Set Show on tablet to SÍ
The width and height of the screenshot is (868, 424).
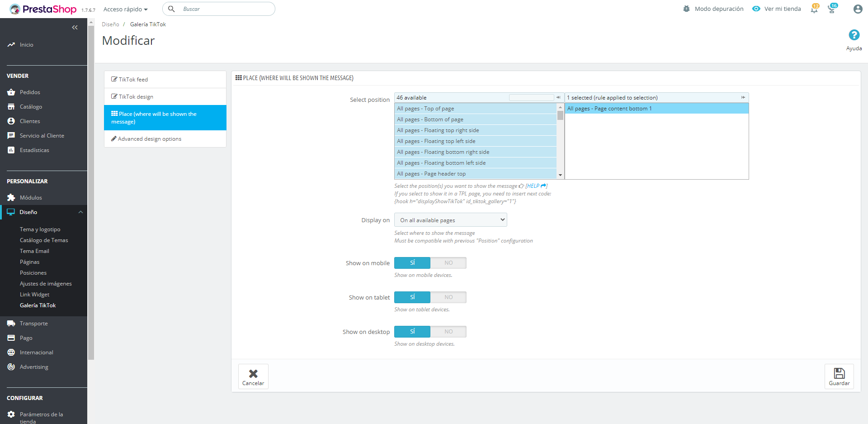tap(412, 297)
